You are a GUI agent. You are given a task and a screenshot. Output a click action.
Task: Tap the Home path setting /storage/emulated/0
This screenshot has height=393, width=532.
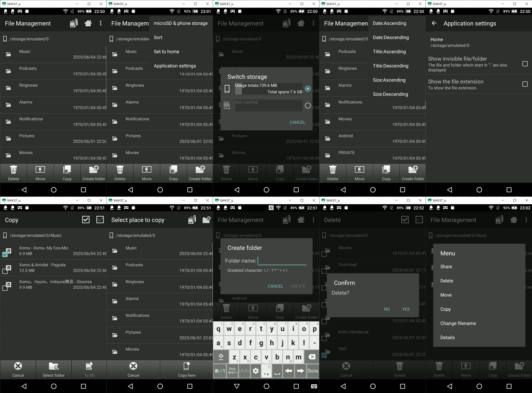coord(478,42)
